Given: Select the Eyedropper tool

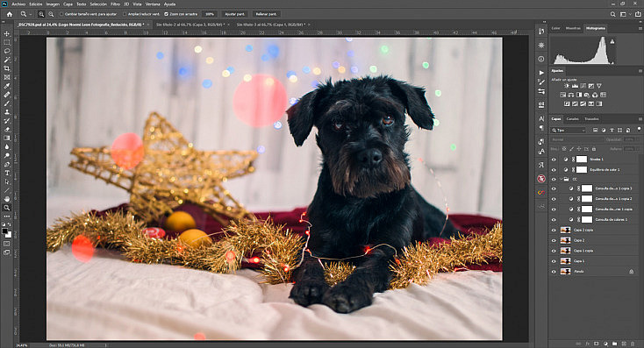Looking at the screenshot, I should pos(7,86).
